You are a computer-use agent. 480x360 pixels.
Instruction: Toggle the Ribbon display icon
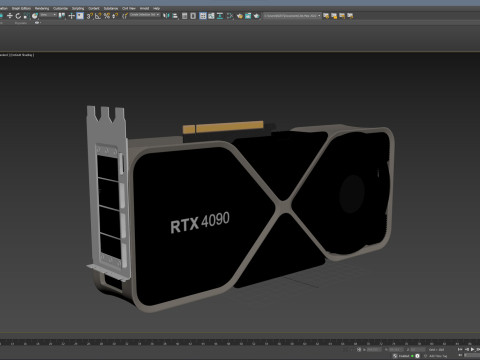tap(203, 16)
